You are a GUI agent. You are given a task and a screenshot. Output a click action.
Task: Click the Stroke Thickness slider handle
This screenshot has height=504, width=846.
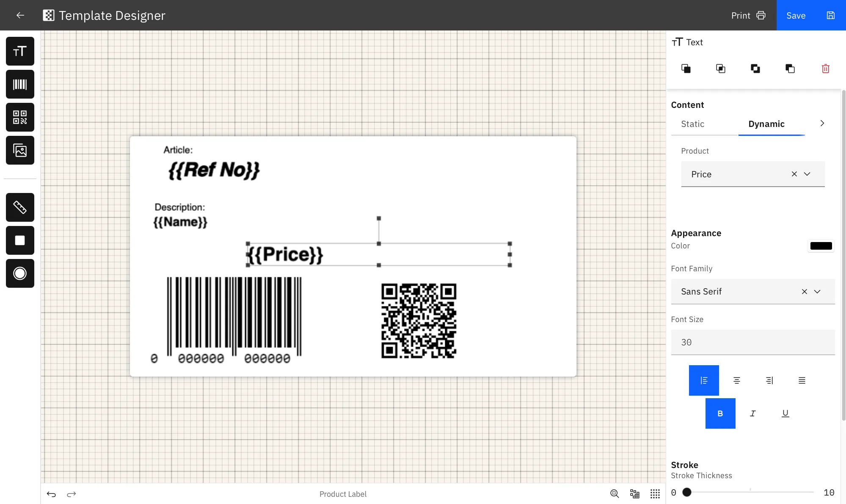pyautogui.click(x=687, y=492)
